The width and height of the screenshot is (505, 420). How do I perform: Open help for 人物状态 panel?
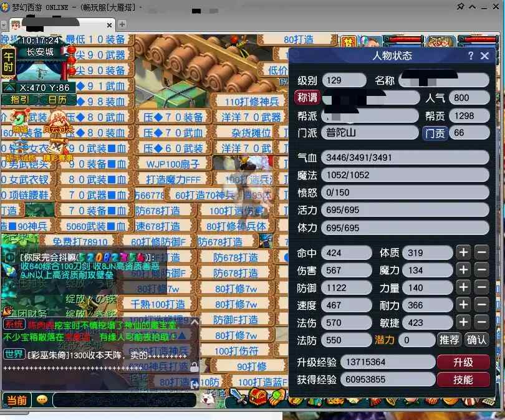tap(471, 55)
